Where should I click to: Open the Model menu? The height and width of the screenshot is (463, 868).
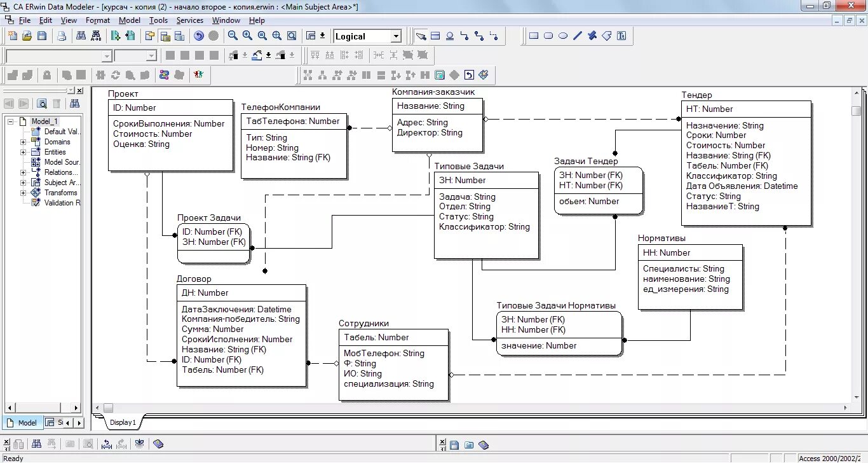click(130, 20)
